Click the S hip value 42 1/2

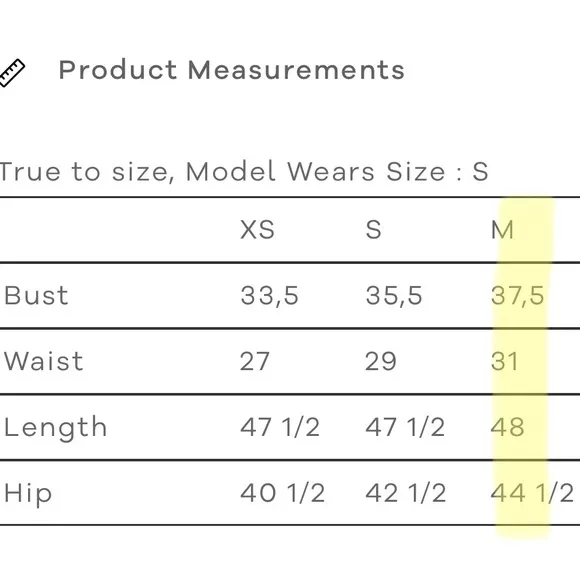406,493
